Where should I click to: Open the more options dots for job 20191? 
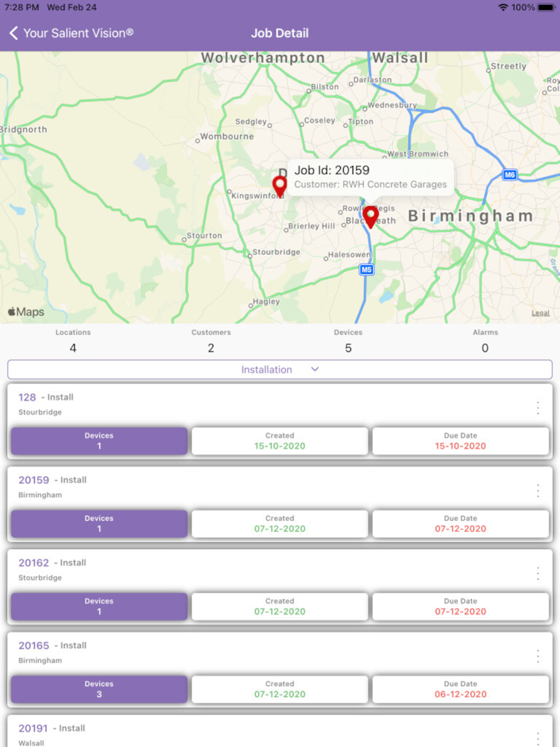pos(538,738)
